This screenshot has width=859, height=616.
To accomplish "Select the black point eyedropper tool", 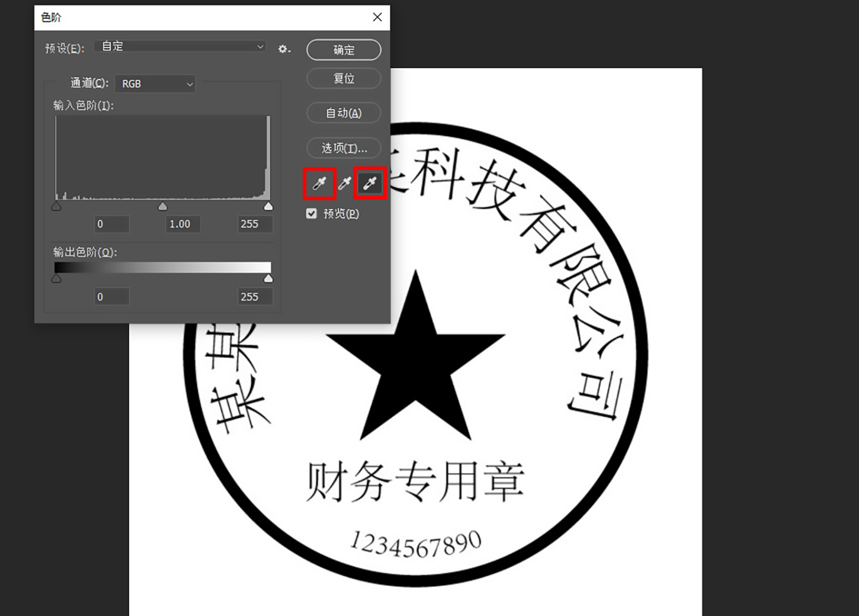I will coord(319,184).
